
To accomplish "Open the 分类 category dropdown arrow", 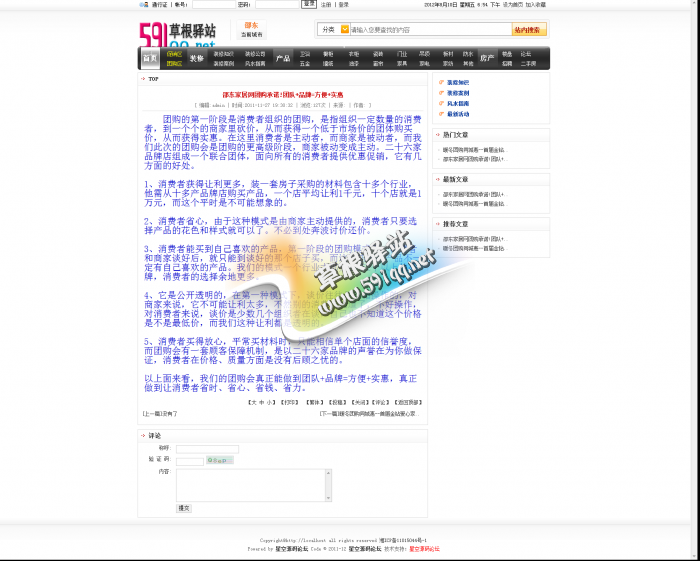I will [x=345, y=29].
